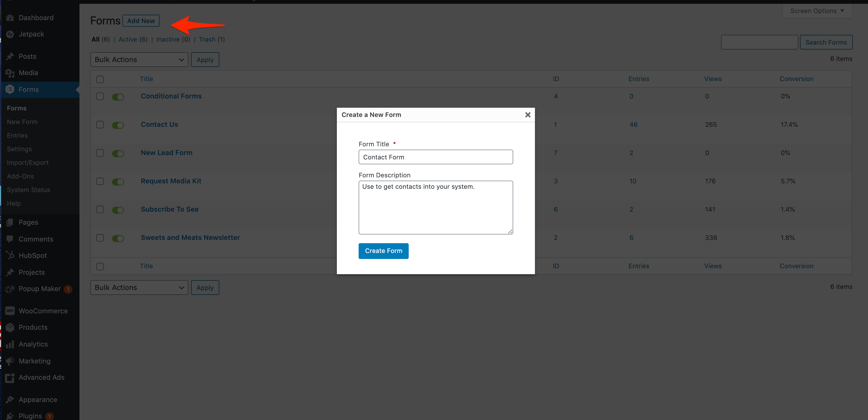
Task: Open the bottom Bulk Actions dropdown
Action: coord(139,288)
